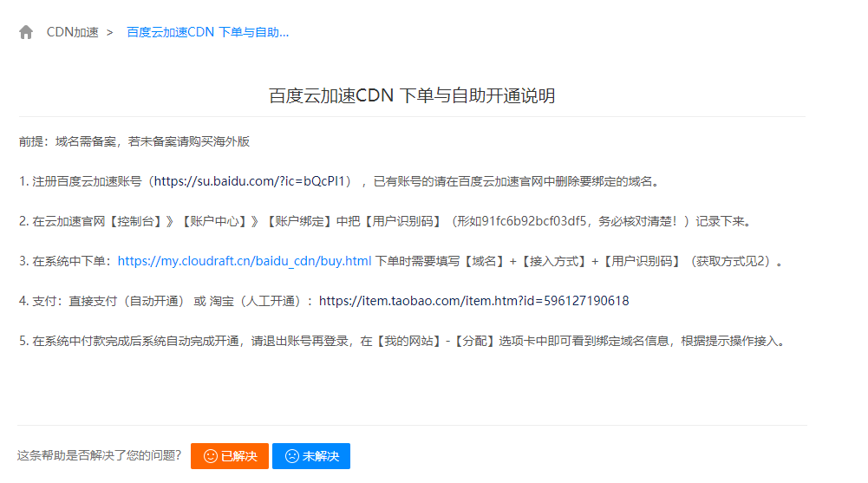Click the (获取方式见2) note in step 3
Screen dimensions: 868x483
tap(731, 261)
